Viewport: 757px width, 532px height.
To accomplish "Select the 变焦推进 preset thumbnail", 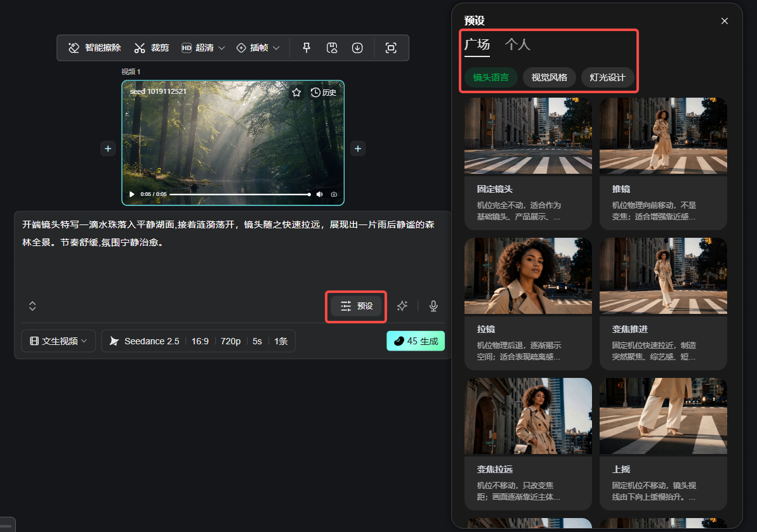I will 663,276.
